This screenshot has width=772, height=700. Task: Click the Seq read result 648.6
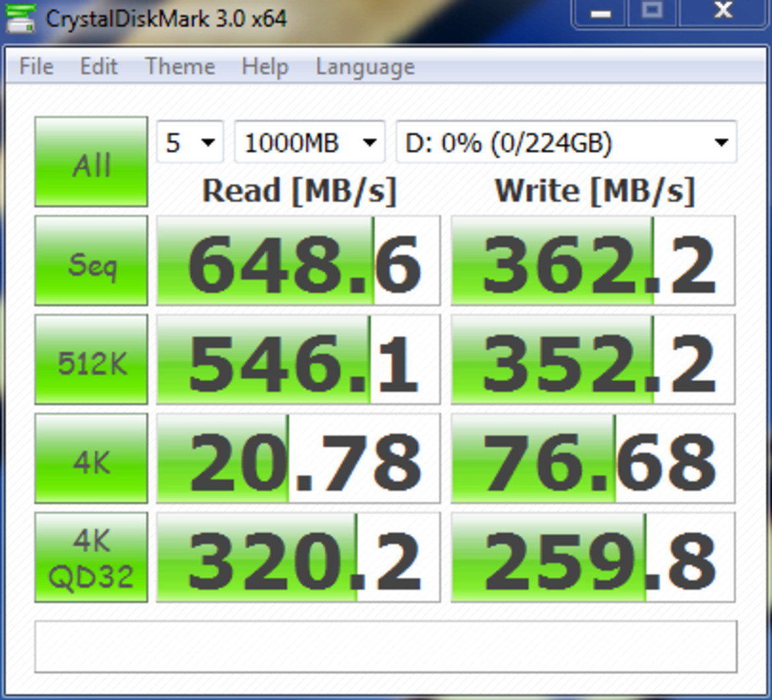[x=298, y=260]
